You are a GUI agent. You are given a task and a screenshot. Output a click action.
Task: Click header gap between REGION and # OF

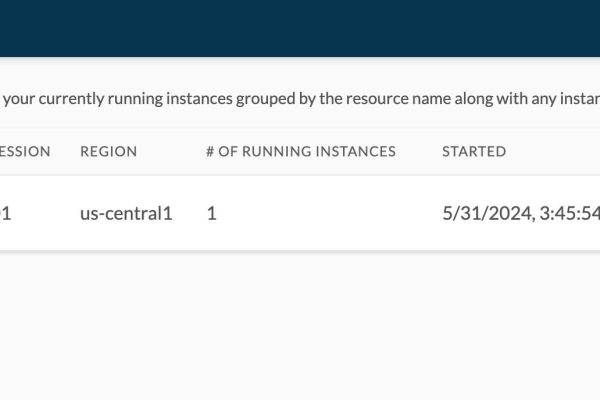click(171, 152)
